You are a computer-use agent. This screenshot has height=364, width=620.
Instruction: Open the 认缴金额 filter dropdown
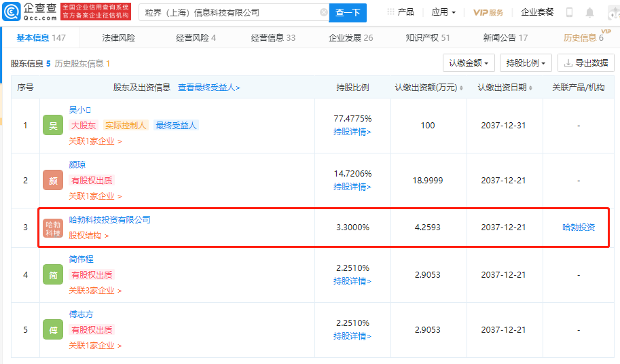pos(469,63)
